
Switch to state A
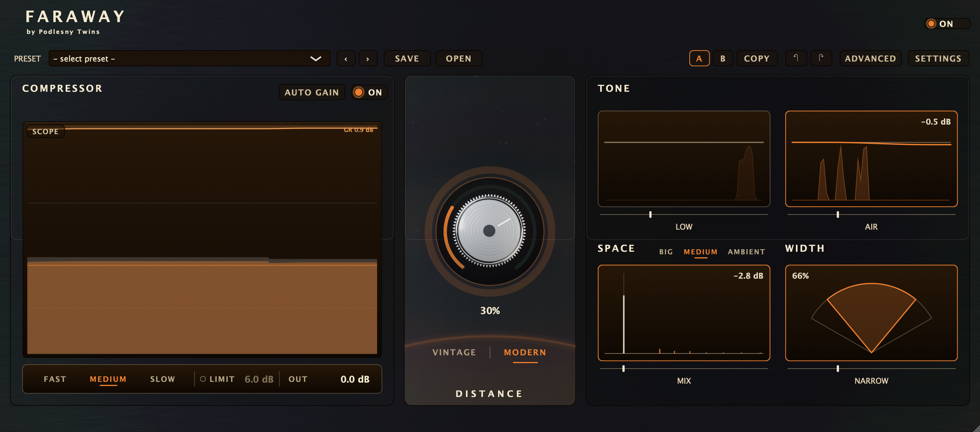click(699, 59)
